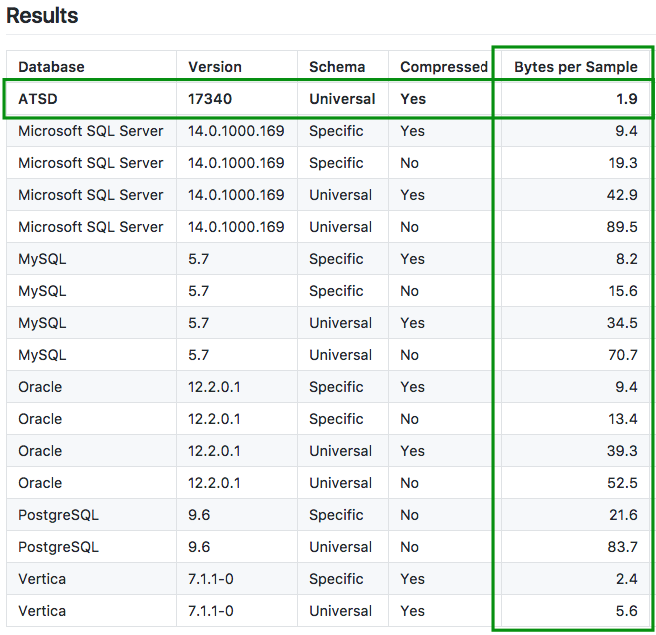Select the Bytes per Sample column header
The width and height of the screenshot is (656, 635).
(x=576, y=67)
